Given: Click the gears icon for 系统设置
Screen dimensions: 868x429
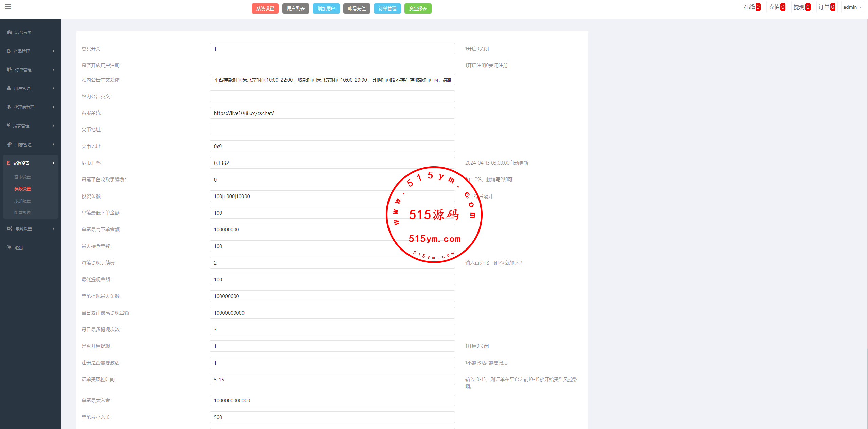Looking at the screenshot, I should pyautogui.click(x=10, y=229).
